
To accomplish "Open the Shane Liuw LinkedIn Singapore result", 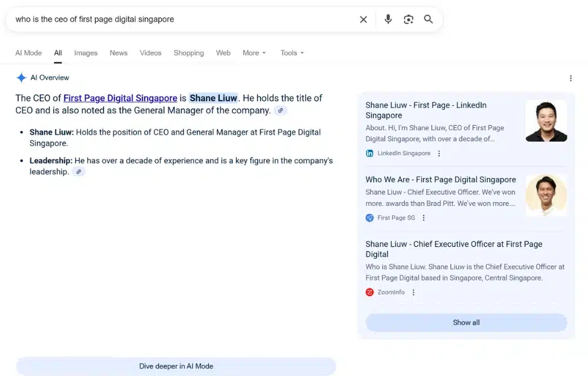I will 426,110.
